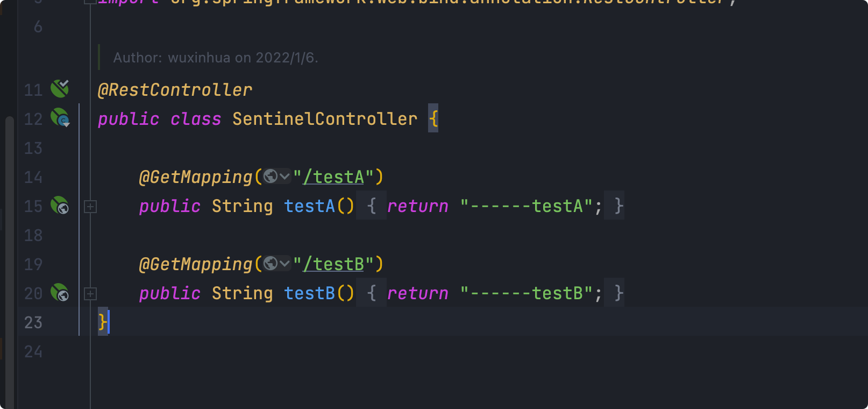The image size is (868, 409).
Task: Expand the folded testA method body
Action: tap(90, 206)
